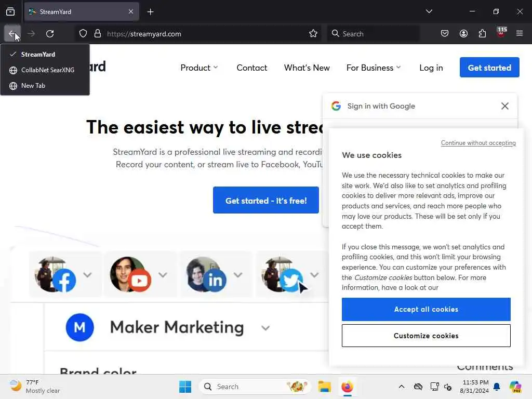Open the notifications bell in taskbar
The image size is (532, 399).
click(x=497, y=387)
